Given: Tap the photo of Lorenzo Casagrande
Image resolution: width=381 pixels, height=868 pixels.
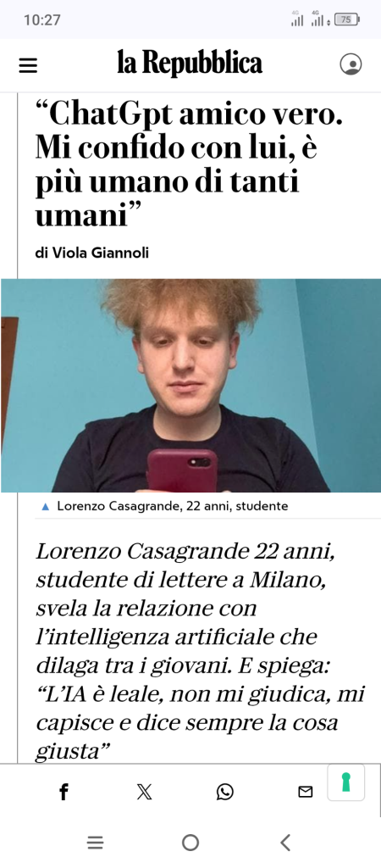Looking at the screenshot, I should coord(190,386).
